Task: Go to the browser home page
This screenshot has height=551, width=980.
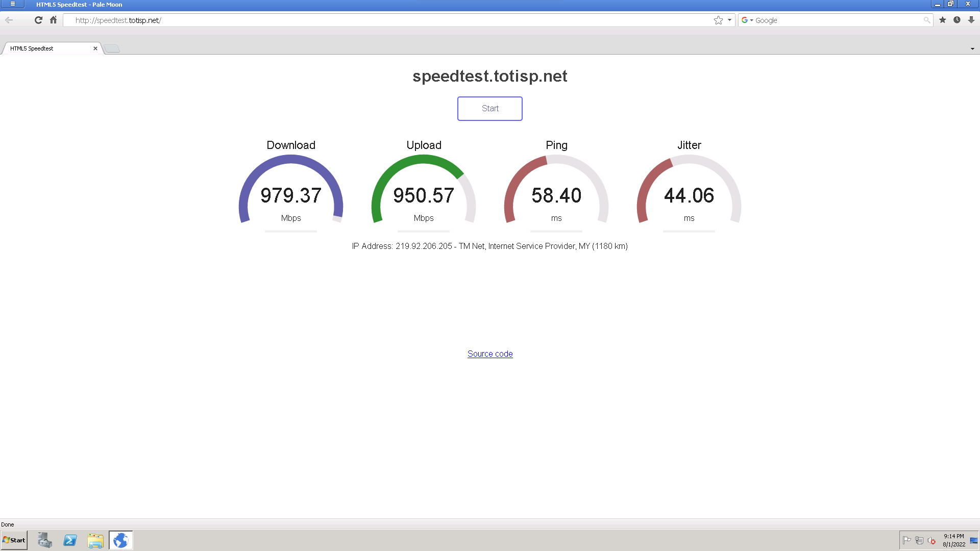Action: 54,20
